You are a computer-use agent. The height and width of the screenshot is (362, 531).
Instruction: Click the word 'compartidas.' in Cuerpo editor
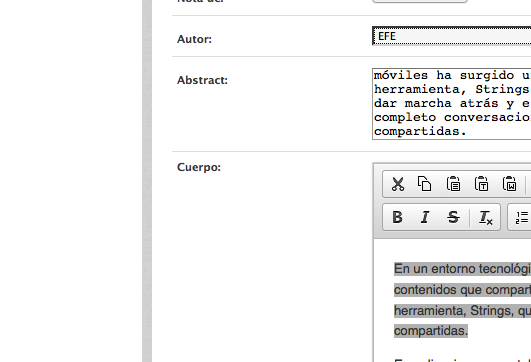[431, 331]
